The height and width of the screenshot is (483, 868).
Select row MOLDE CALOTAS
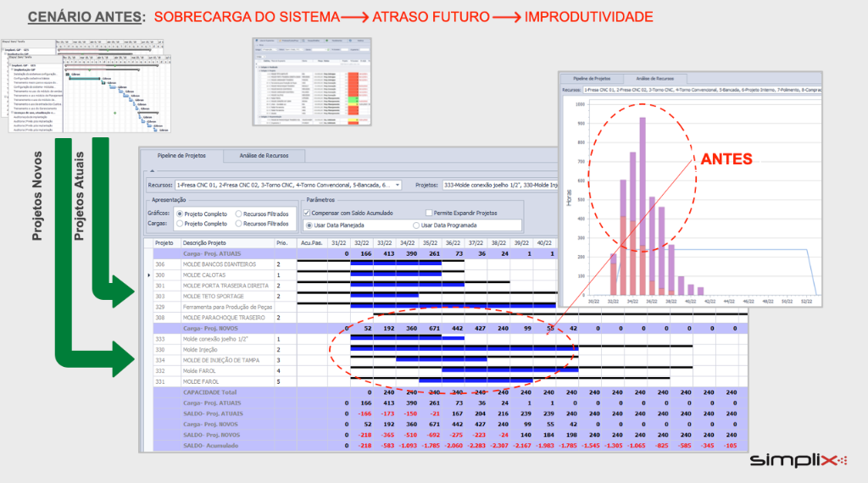click(x=204, y=275)
